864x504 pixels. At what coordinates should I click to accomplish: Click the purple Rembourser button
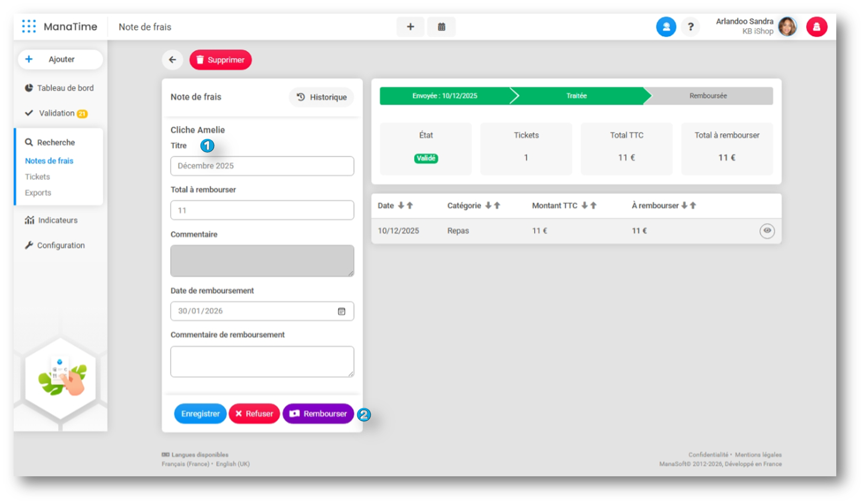tap(318, 414)
